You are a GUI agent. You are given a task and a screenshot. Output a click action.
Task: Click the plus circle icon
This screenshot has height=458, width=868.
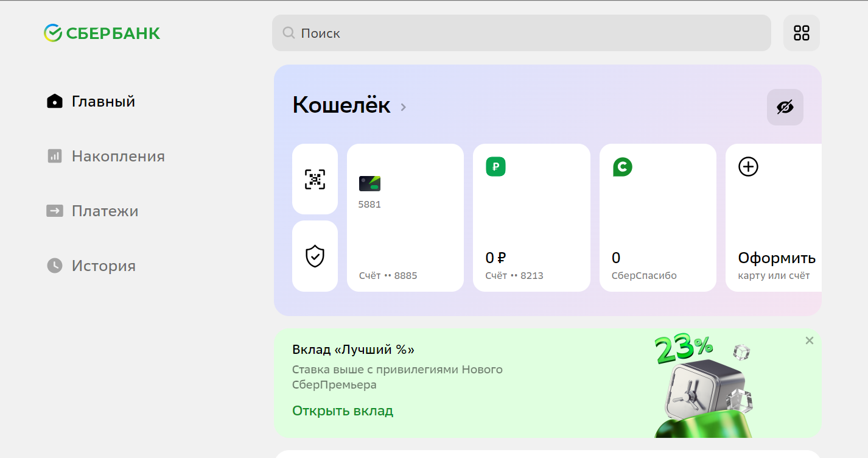click(x=748, y=166)
